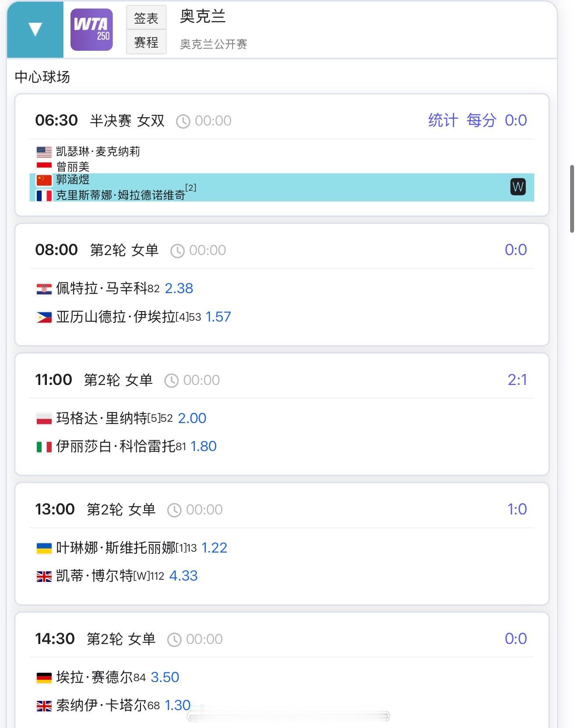The image size is (578, 728).
Task: Click the horizontal slider bar at the bottom
Action: (x=288, y=716)
